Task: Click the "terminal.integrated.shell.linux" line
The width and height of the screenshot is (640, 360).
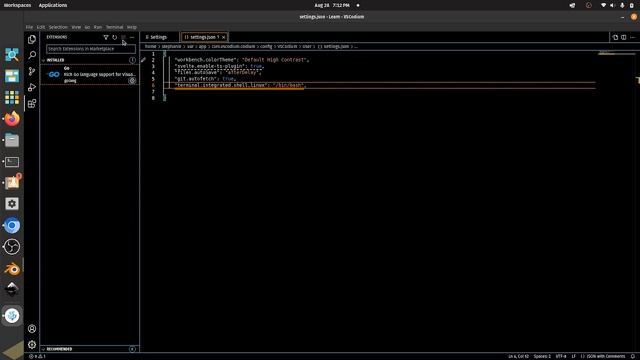Action: pyautogui.click(x=240, y=85)
